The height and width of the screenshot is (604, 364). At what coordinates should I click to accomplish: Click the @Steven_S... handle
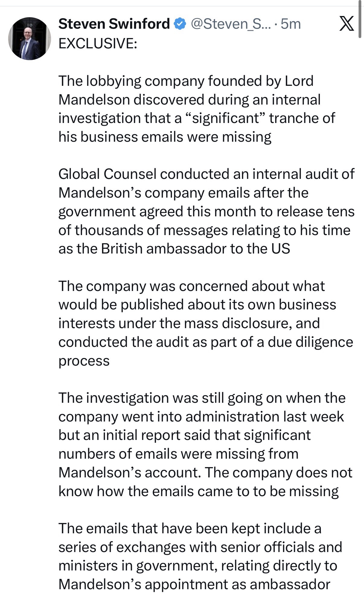231,24
